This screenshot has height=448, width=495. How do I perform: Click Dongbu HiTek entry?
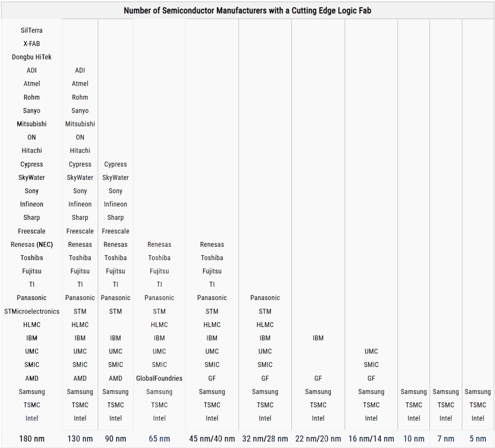coord(32,57)
